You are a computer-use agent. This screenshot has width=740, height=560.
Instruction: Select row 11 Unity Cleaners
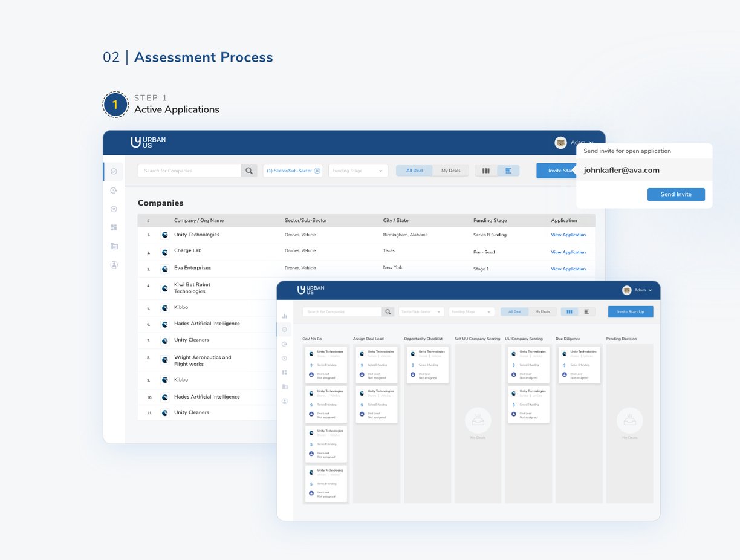tap(208, 412)
